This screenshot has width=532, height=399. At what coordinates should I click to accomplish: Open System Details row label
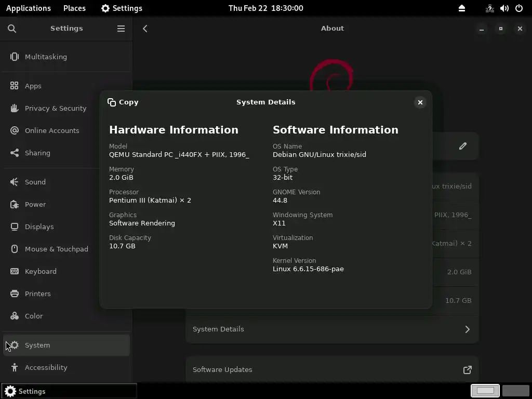pyautogui.click(x=218, y=329)
